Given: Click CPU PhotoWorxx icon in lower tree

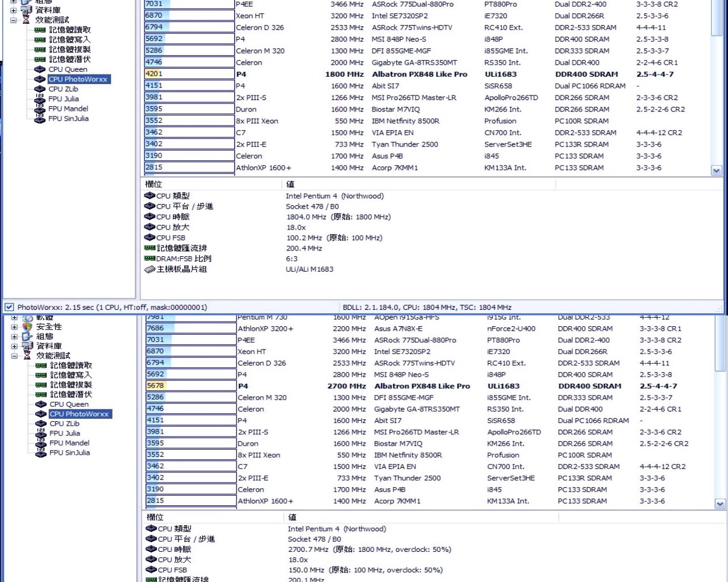Looking at the screenshot, I should pyautogui.click(x=41, y=414).
